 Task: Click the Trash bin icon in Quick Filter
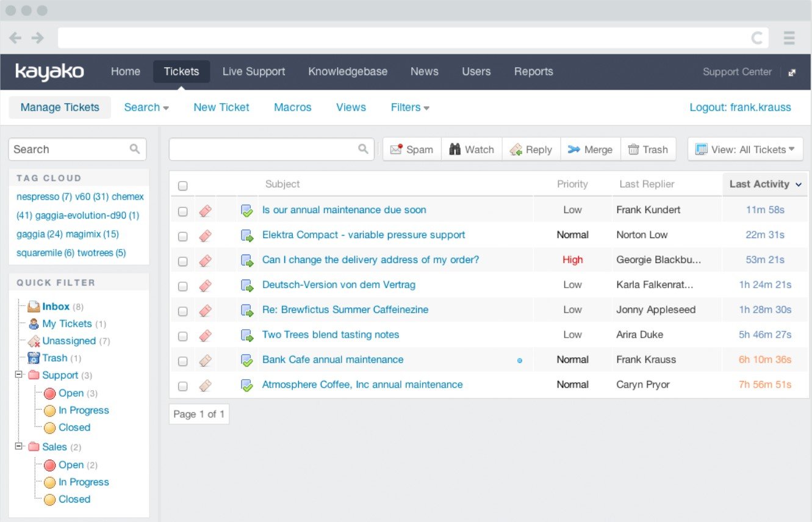coord(34,358)
